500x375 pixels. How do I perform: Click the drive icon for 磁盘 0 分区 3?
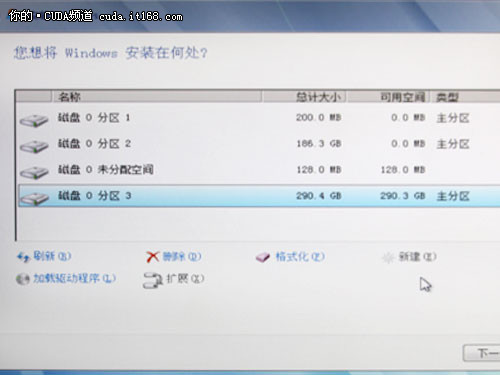point(34,198)
